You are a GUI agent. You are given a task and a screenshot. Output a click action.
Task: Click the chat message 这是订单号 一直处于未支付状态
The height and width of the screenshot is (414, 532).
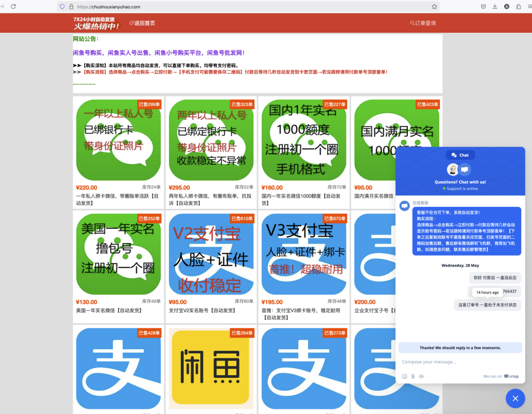pos(487,305)
